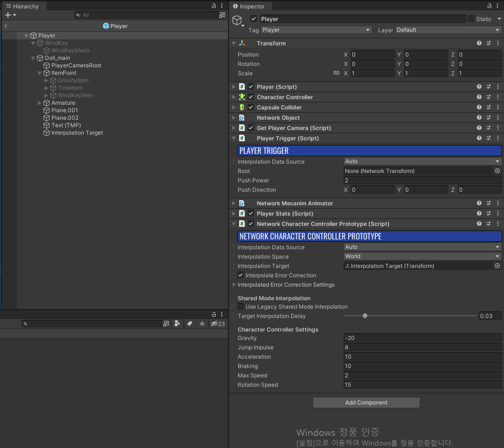Click the Add Component button
The width and height of the screenshot is (504, 448).
tap(366, 402)
